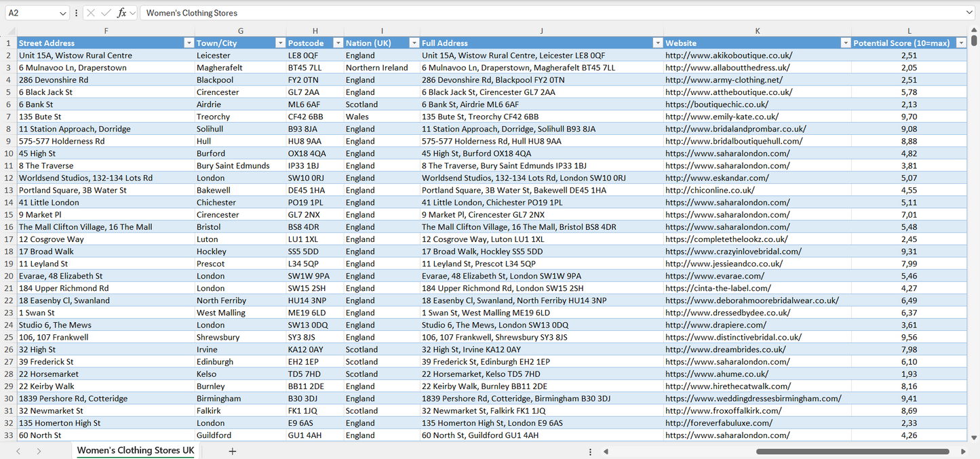Select cell with town Magherafelt
Image resolution: width=980 pixels, height=459 pixels.
click(241, 68)
